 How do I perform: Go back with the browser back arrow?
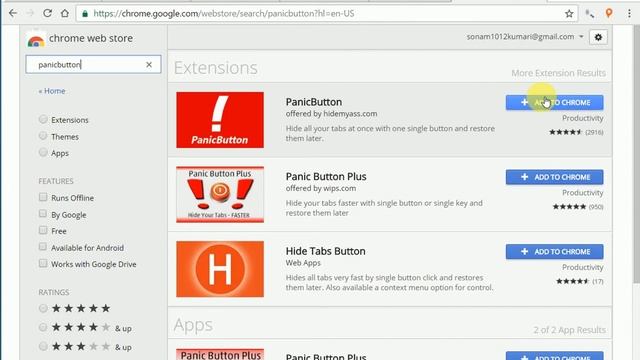click(x=13, y=13)
